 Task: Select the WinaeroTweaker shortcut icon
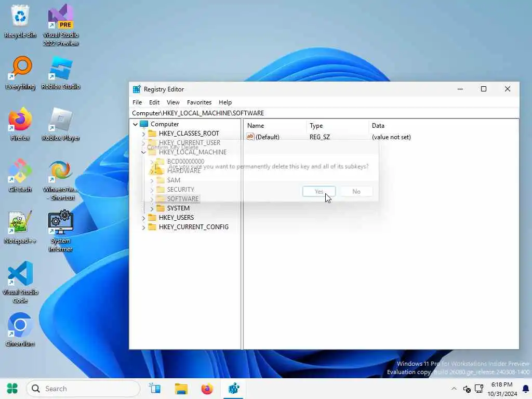click(61, 180)
